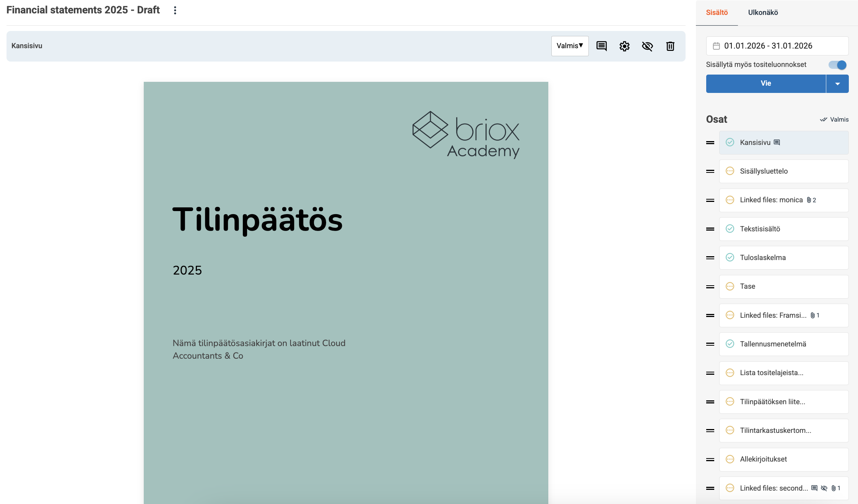Toggle the hidden-eye icon on Linked files: second
Viewport: 858px width, 504px height.
[x=824, y=488]
